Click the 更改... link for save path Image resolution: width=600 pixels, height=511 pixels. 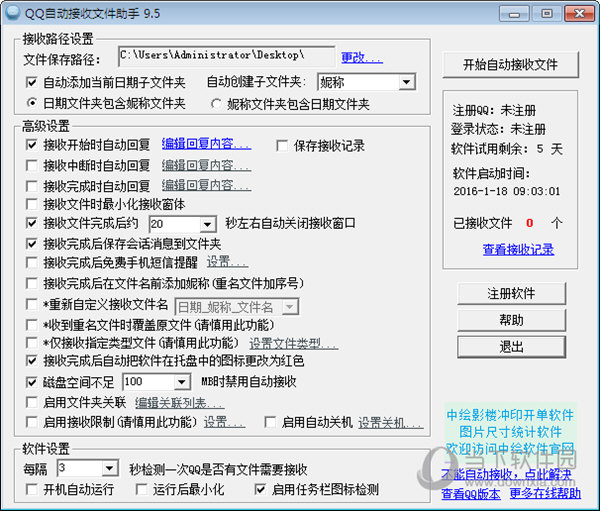pyautogui.click(x=362, y=57)
